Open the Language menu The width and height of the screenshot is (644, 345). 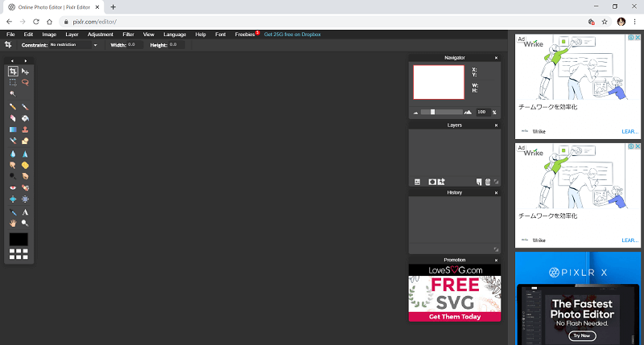175,35
